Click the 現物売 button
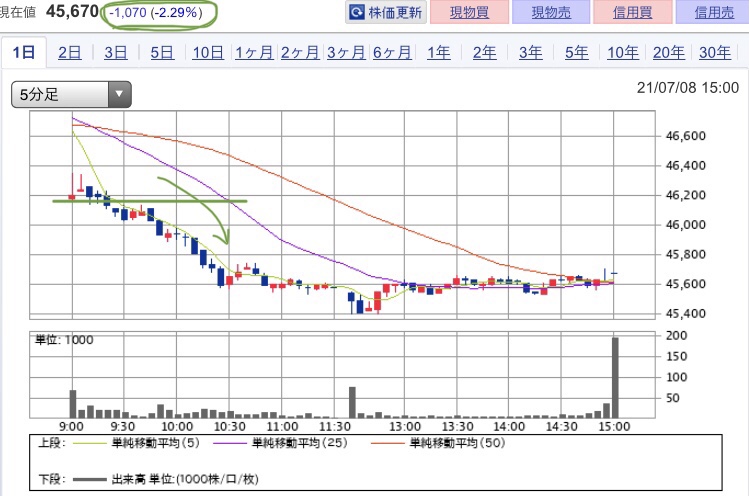Screen dimensions: 749x496 tap(551, 12)
